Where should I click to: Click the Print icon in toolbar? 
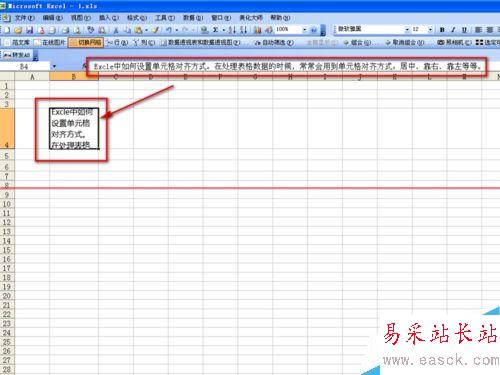65,30
